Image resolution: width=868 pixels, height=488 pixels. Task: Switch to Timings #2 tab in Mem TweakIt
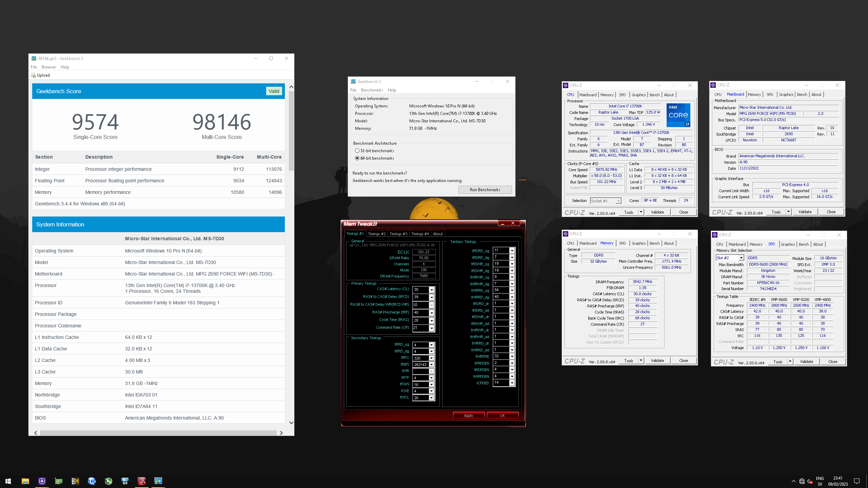[x=377, y=234]
